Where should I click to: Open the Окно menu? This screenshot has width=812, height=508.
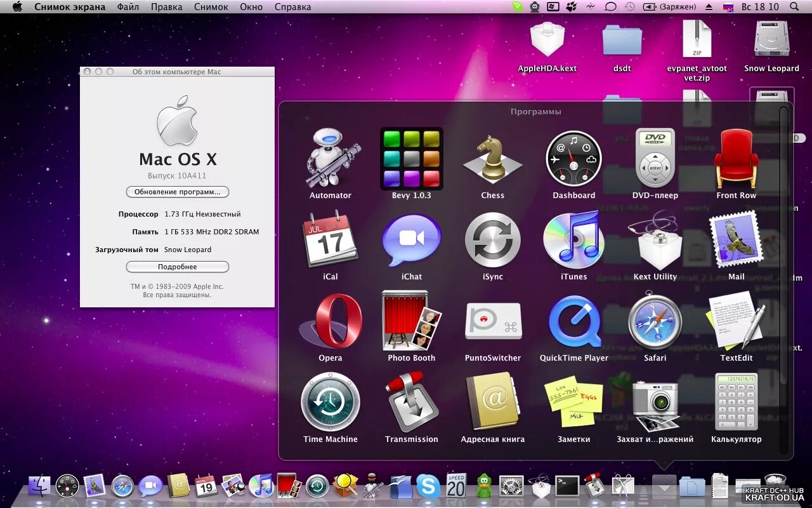coord(251,7)
